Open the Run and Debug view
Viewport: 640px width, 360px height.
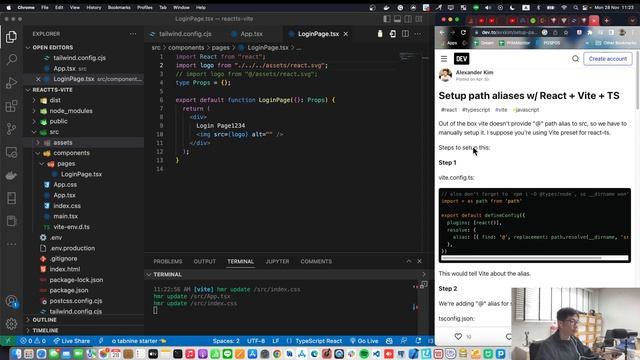(x=11, y=83)
